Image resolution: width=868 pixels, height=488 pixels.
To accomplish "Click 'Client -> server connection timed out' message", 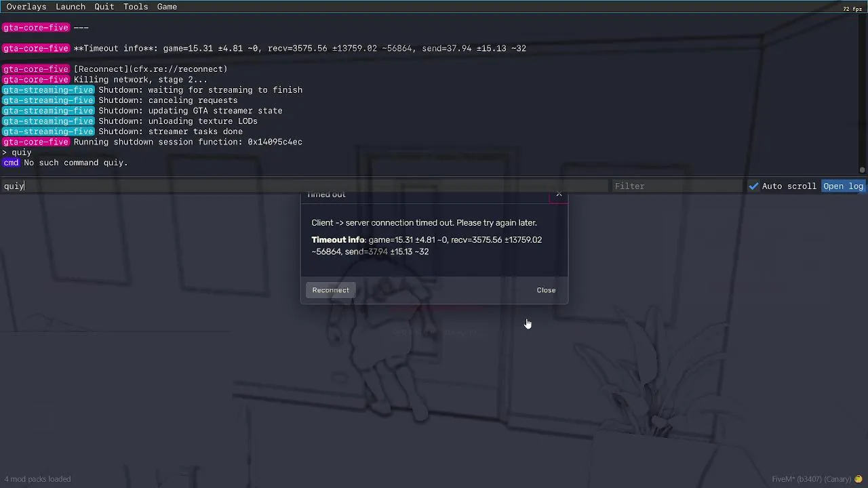I will (x=424, y=223).
